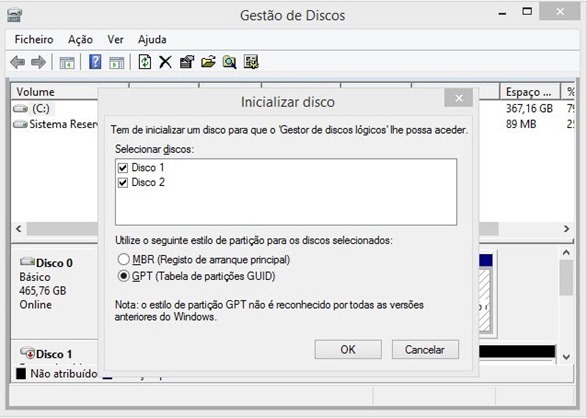The image size is (587, 418).
Task: Click the 89 MB free space value
Action: coord(521,124)
